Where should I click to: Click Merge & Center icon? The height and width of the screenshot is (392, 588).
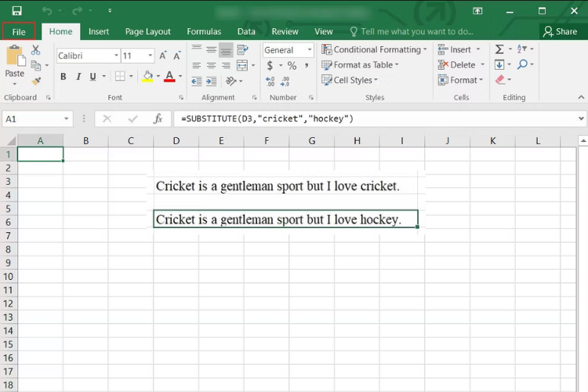pos(242,65)
